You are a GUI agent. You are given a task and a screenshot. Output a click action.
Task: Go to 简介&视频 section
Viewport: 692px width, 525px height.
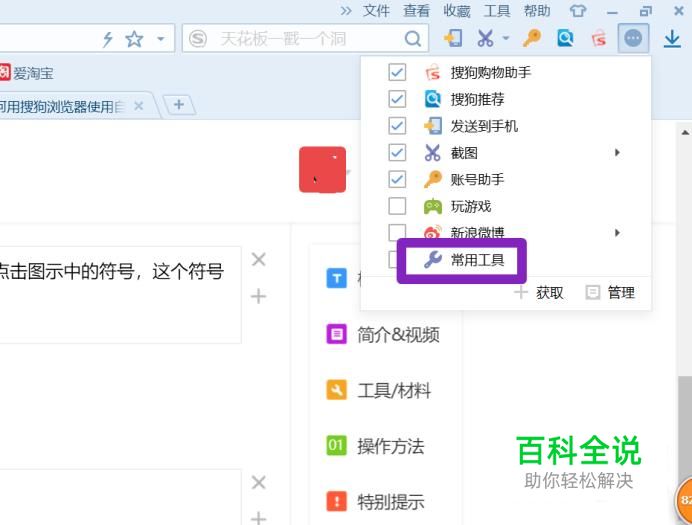(398, 334)
